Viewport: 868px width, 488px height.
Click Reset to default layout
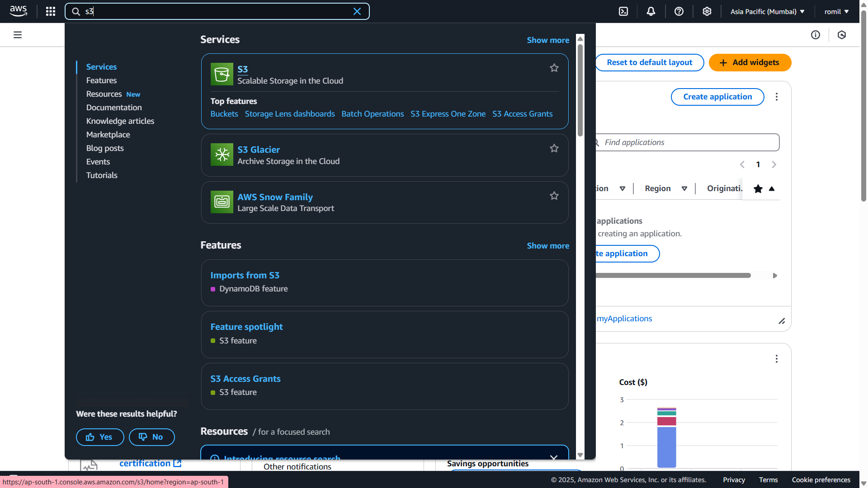pyautogui.click(x=649, y=62)
